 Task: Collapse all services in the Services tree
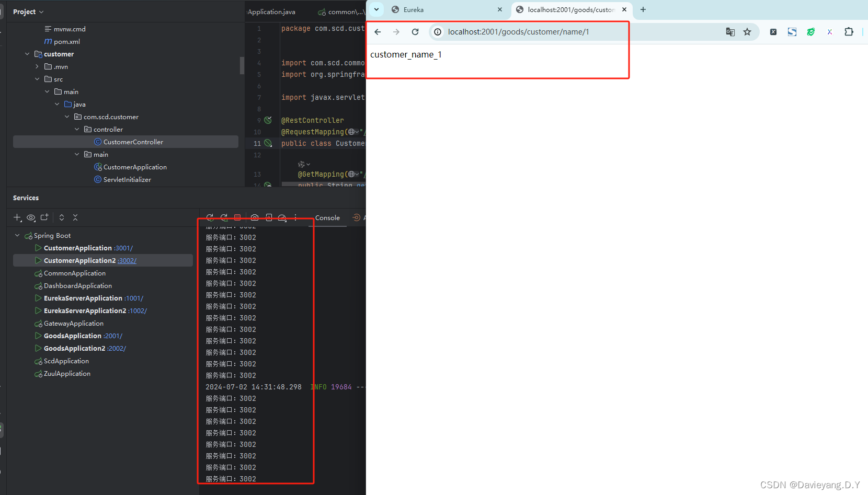(x=75, y=217)
